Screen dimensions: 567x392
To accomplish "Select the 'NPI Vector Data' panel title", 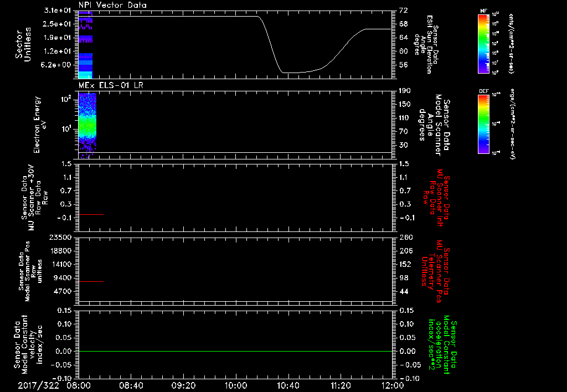I will [x=112, y=5].
